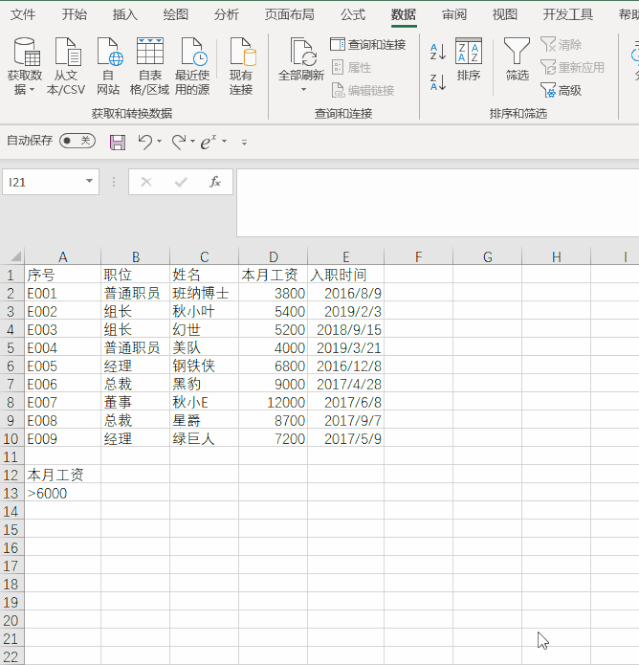This screenshot has width=639, height=665.
Task: Toggle the 自动保存 autosave switch
Action: click(77, 141)
